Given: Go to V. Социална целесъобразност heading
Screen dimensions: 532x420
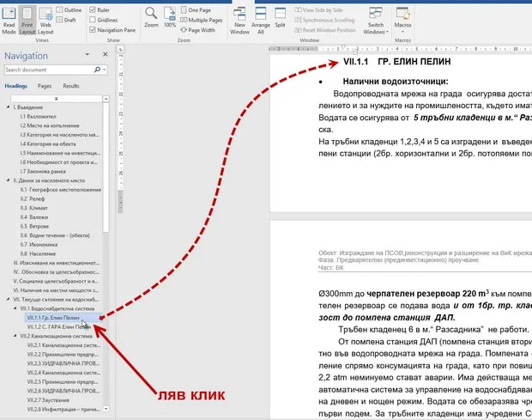Looking at the screenshot, I should (x=56, y=282).
